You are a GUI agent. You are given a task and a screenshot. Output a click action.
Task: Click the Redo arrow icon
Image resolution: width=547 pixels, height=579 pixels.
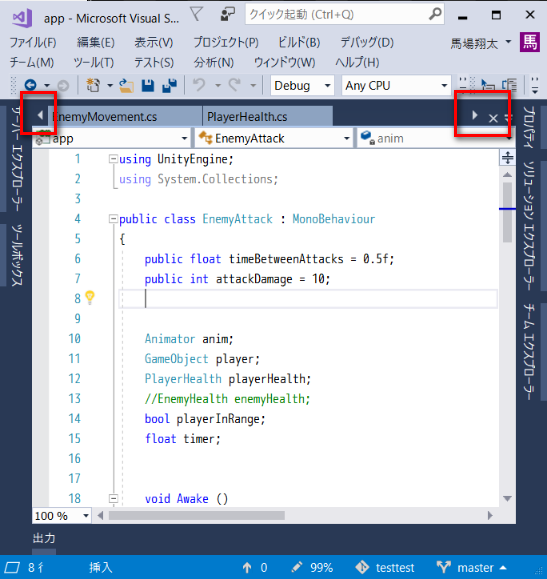tap(235, 85)
